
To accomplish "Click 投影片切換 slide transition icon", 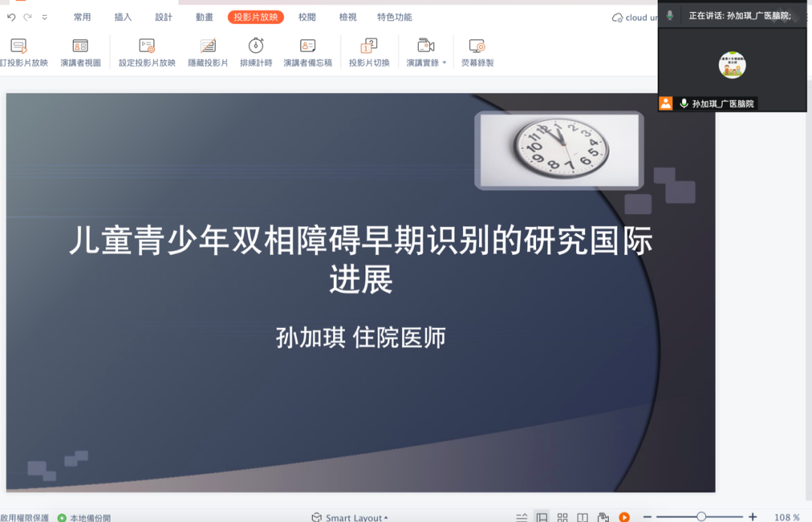I will click(x=369, y=46).
